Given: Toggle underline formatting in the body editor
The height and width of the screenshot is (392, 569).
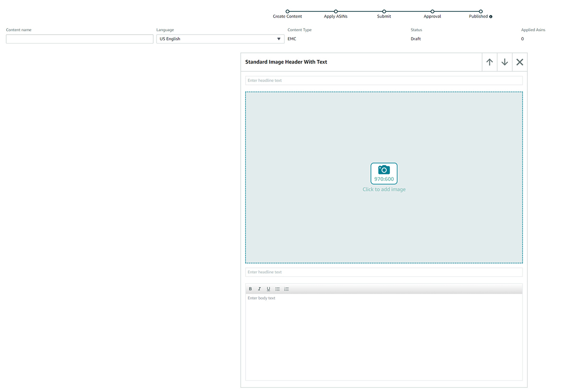Looking at the screenshot, I should click(268, 289).
